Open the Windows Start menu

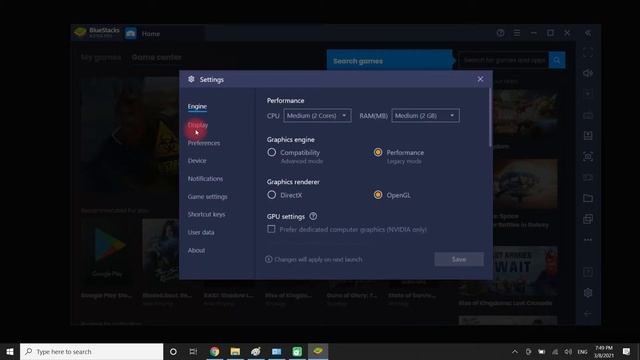(10, 351)
